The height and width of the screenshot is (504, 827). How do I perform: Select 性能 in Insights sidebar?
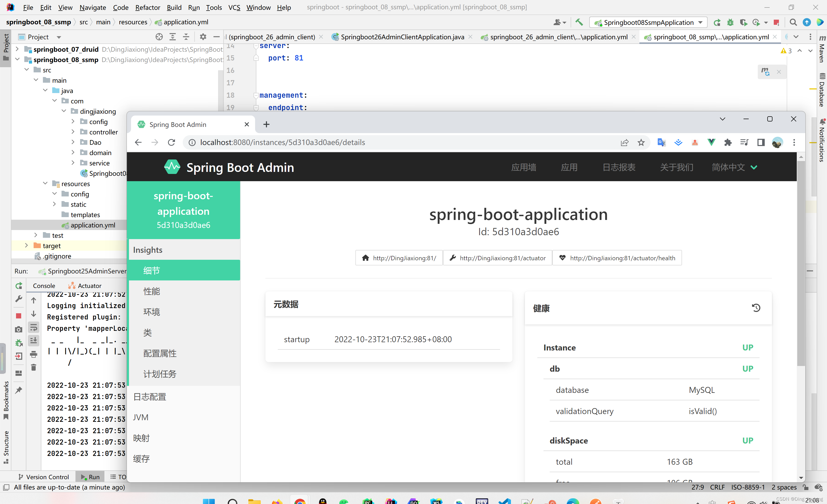point(184,291)
